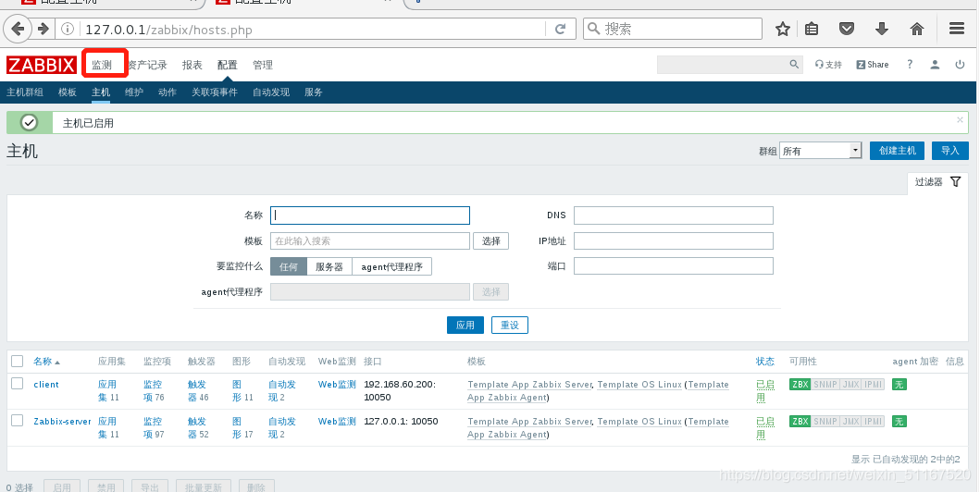Switch to 模板 submenu
This screenshot has width=980, height=492.
pyautogui.click(x=68, y=92)
